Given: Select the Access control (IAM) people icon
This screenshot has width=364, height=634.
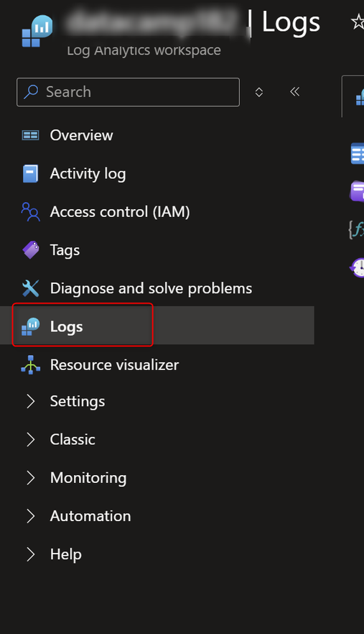Looking at the screenshot, I should click(x=30, y=212).
